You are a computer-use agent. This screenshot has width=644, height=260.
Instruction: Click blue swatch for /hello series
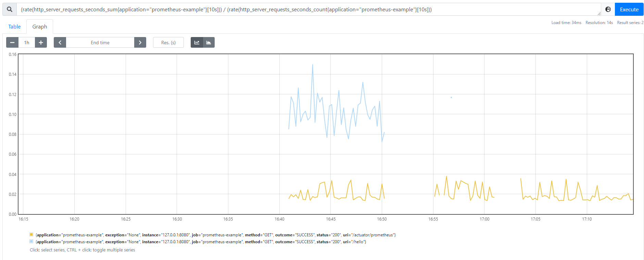tap(31, 241)
